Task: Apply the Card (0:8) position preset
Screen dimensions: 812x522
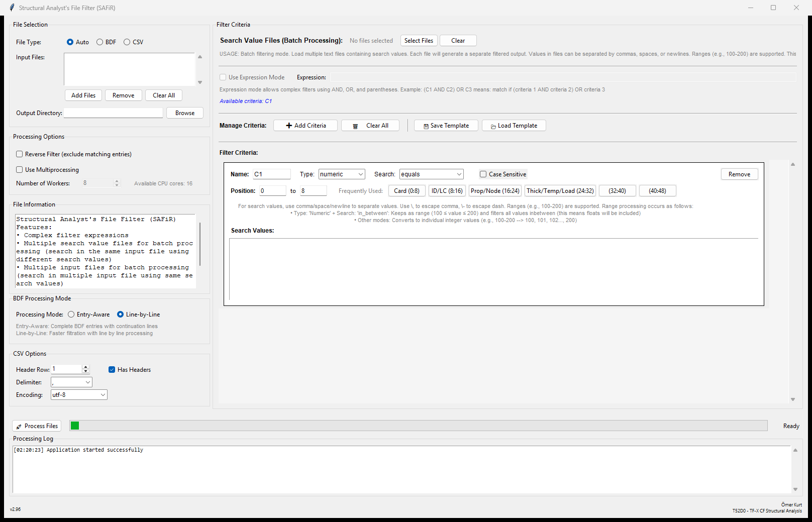Action: (x=407, y=190)
